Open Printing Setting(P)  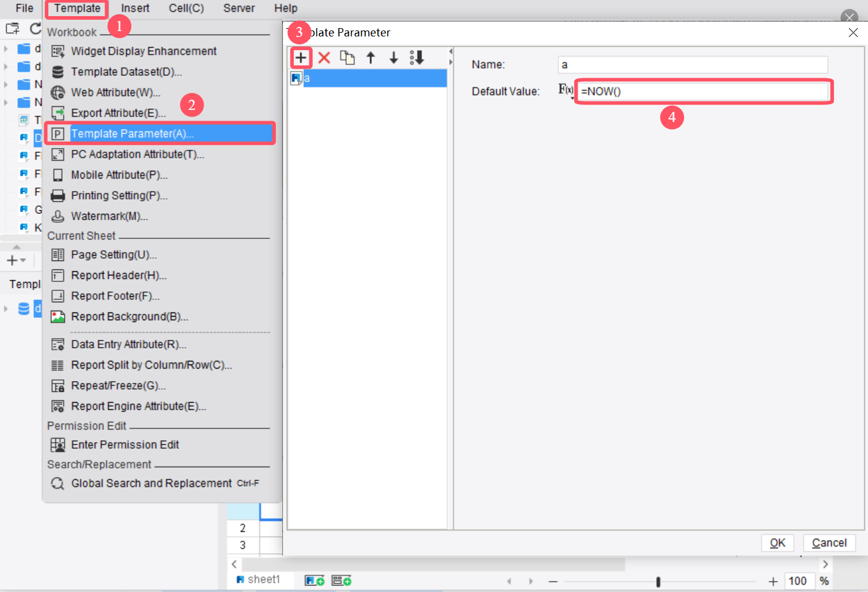pyautogui.click(x=119, y=195)
